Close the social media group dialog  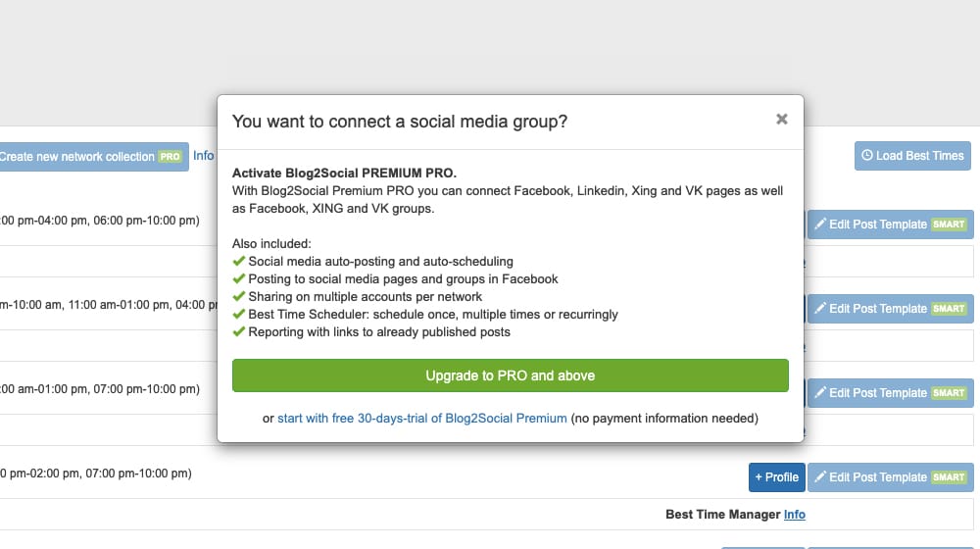coord(781,119)
